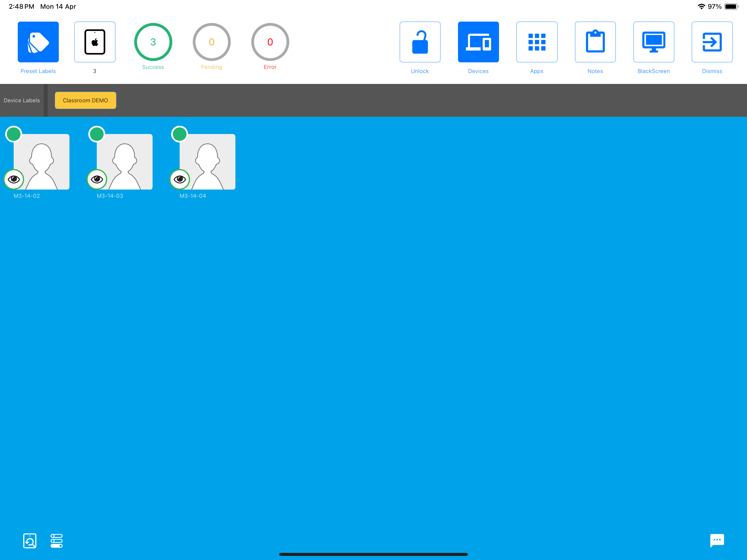The width and height of the screenshot is (747, 560).
Task: Select the Pending status circle
Action: pos(211,42)
